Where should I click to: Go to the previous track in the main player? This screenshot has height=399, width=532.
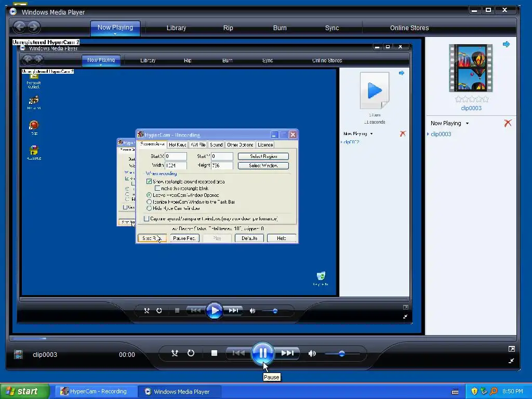pyautogui.click(x=238, y=353)
